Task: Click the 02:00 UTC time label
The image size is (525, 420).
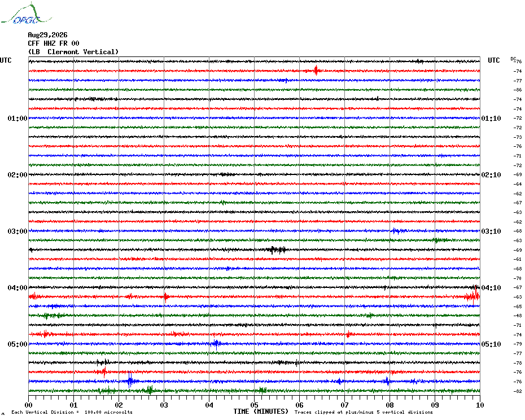Action: tap(17, 175)
